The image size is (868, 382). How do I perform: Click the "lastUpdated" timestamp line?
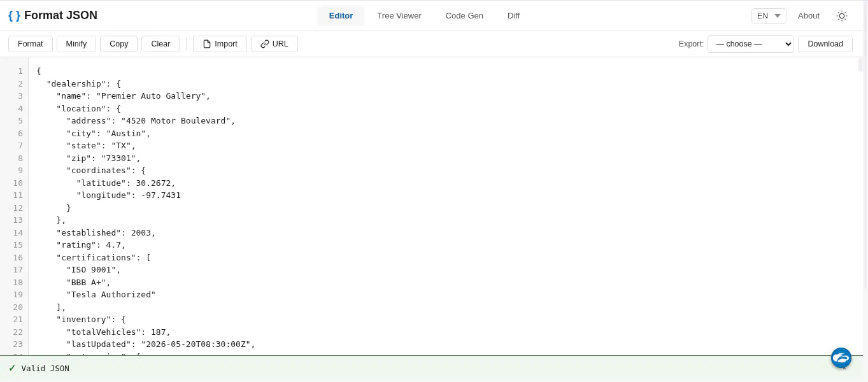(160, 344)
